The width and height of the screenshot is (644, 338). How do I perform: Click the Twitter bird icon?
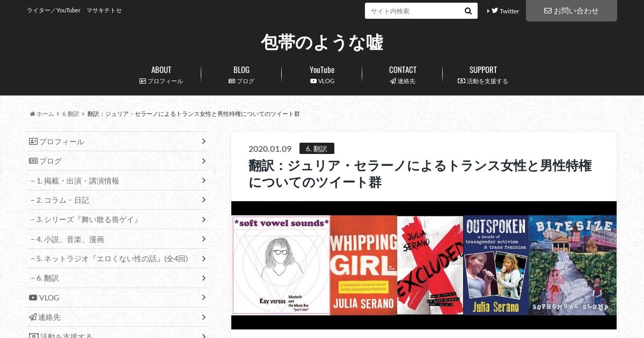(495, 10)
